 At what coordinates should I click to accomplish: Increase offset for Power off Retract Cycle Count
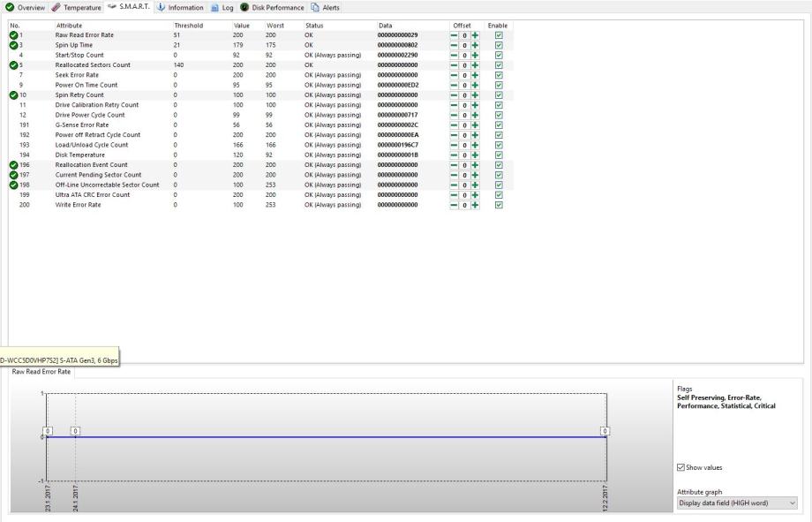475,135
